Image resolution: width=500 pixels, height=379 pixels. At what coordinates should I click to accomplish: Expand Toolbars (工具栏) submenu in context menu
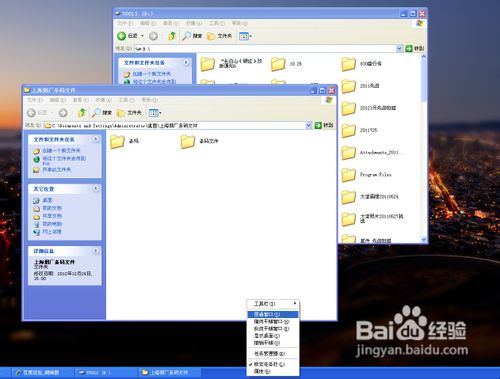273,304
